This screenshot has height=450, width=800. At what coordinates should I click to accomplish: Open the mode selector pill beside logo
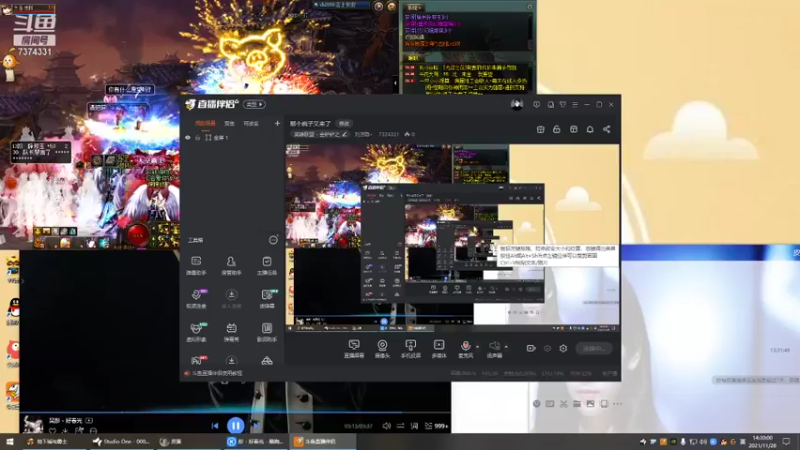[254, 105]
